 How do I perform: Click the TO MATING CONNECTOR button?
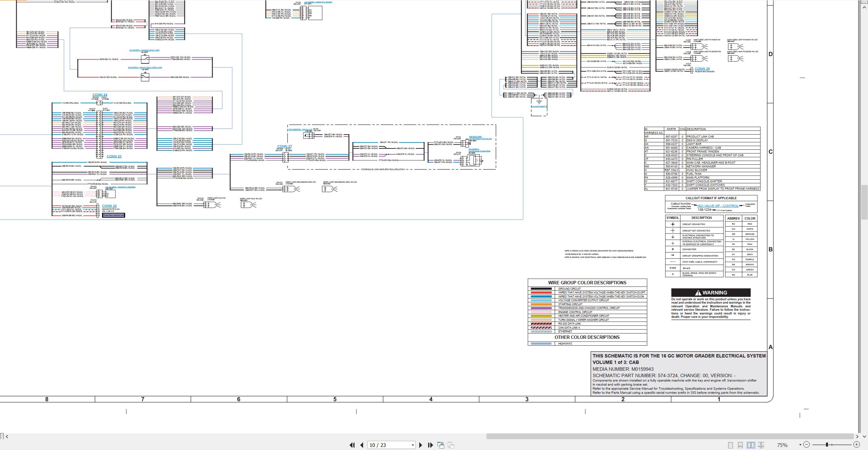[x=114, y=215]
